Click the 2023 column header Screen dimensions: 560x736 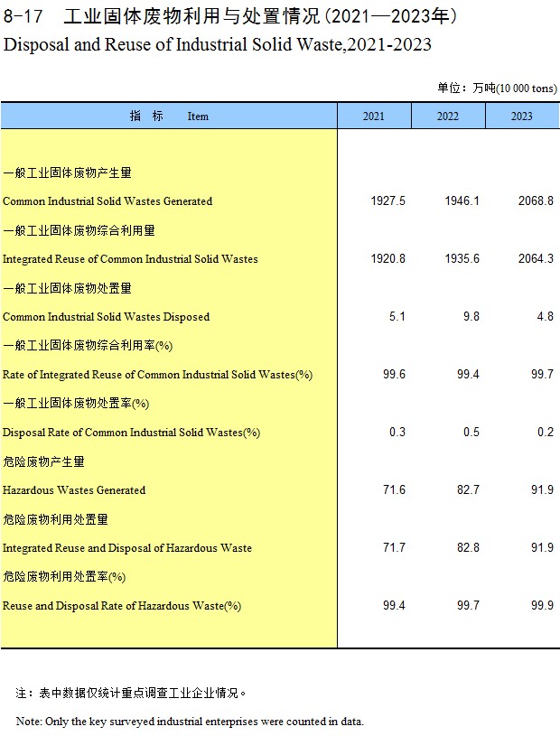[x=522, y=116]
